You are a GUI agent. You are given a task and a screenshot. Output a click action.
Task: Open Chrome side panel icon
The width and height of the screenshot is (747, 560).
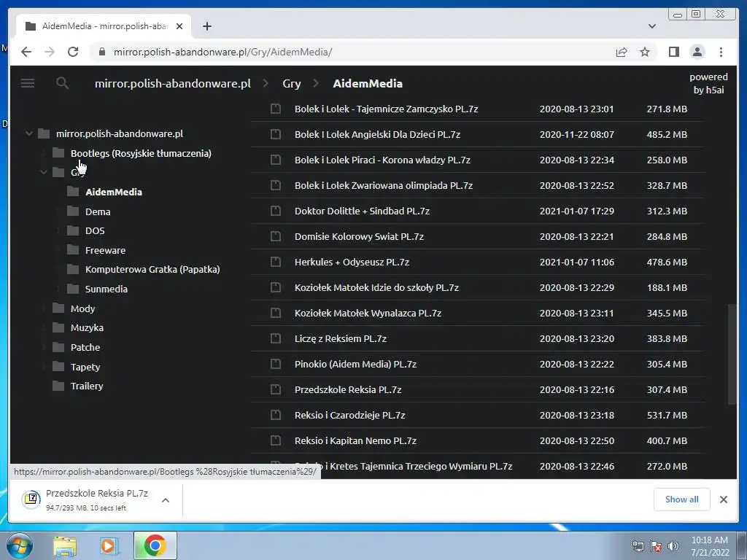pyautogui.click(x=673, y=52)
